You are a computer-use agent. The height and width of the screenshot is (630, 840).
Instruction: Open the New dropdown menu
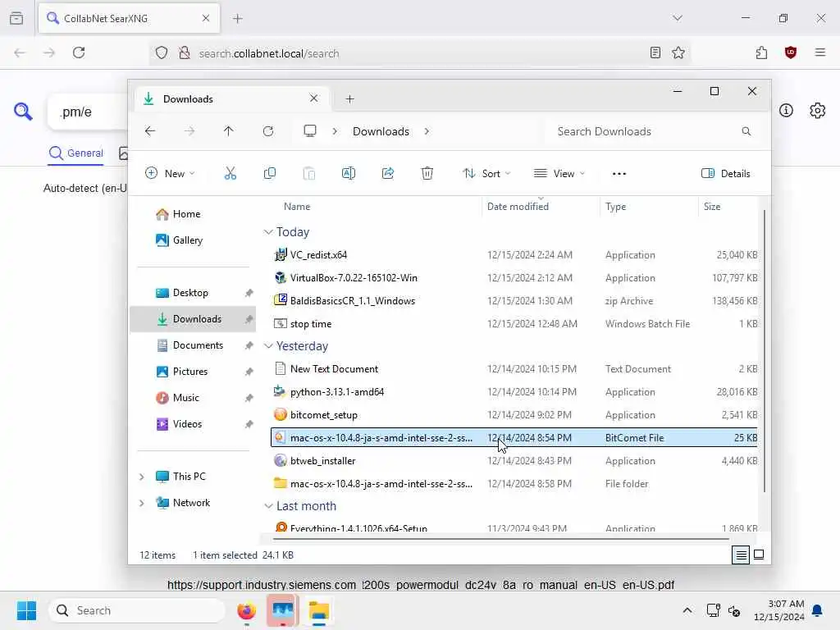[x=170, y=173]
